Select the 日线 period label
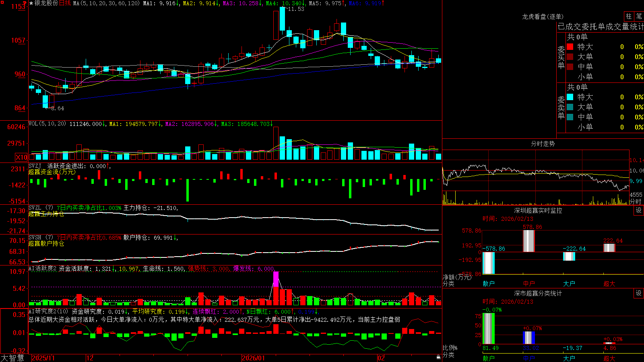 65,3
